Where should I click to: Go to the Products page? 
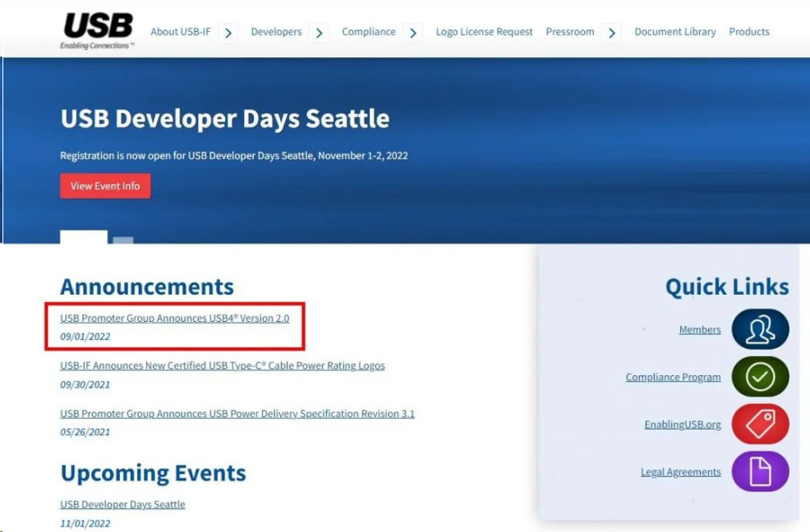pyautogui.click(x=749, y=31)
